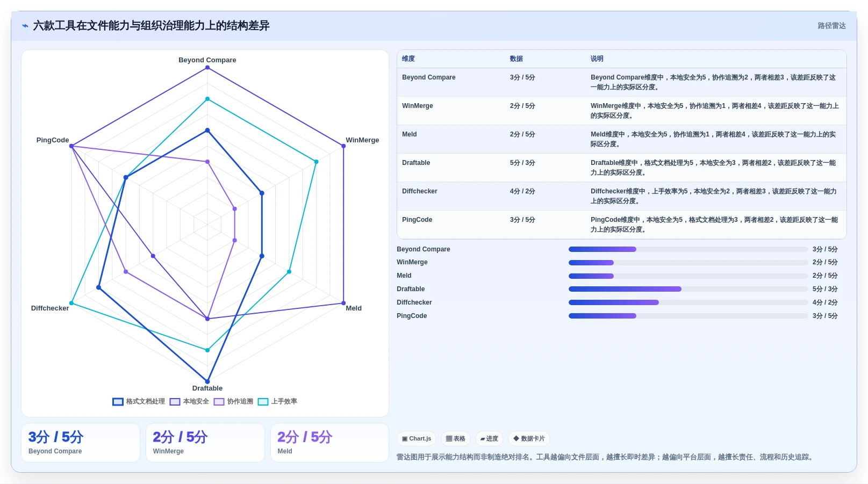868x484 pixels.
Task: Click the 数据 table column header
Action: 517,59
